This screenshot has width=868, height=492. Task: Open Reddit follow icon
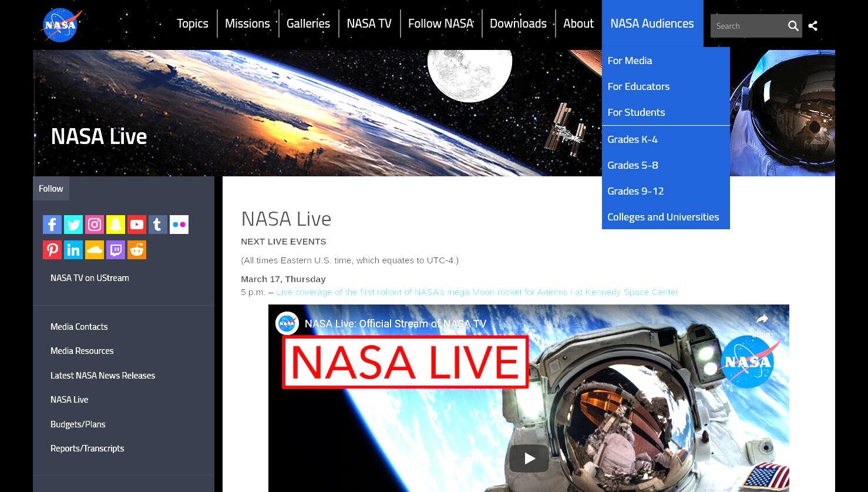click(x=137, y=250)
